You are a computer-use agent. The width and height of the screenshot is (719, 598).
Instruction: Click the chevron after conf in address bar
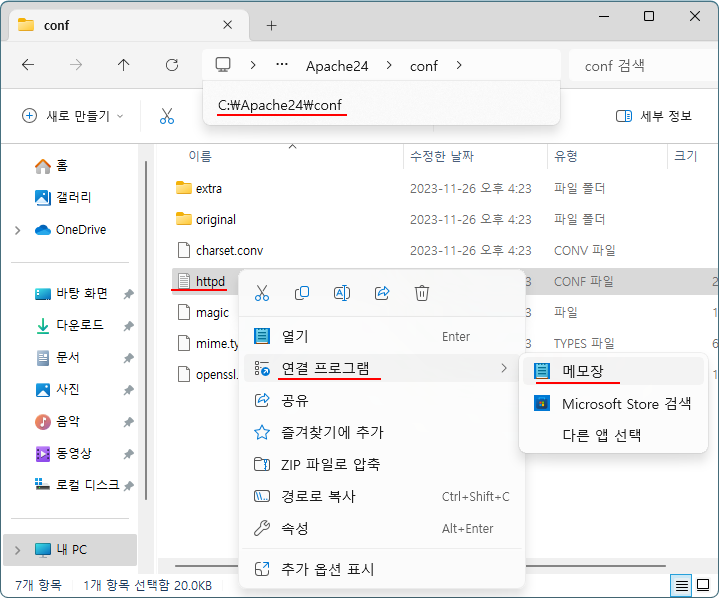[459, 65]
